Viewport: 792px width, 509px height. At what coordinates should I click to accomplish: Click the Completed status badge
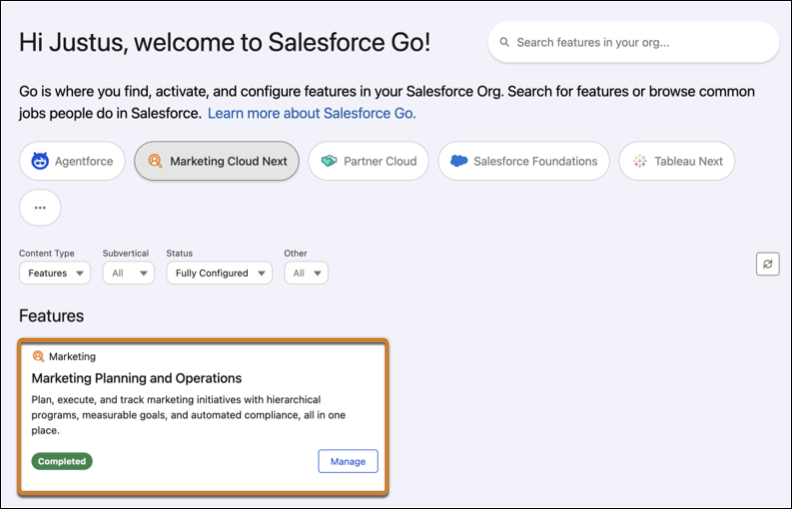tap(62, 461)
